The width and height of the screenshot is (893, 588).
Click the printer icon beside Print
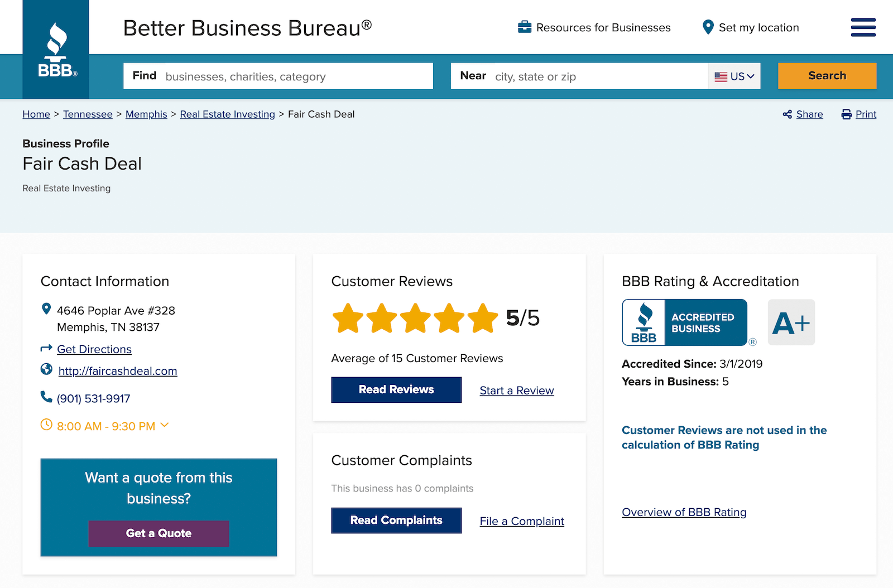coord(846,114)
